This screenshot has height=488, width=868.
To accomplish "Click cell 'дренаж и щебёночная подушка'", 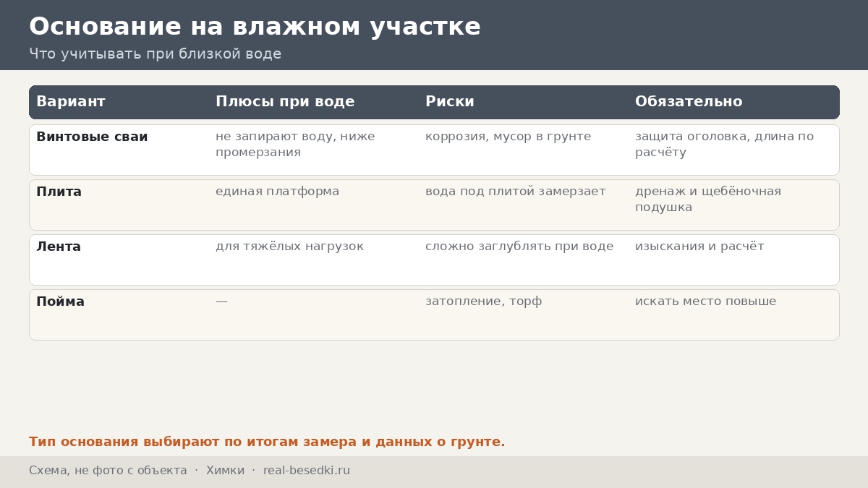I will coord(708,199).
